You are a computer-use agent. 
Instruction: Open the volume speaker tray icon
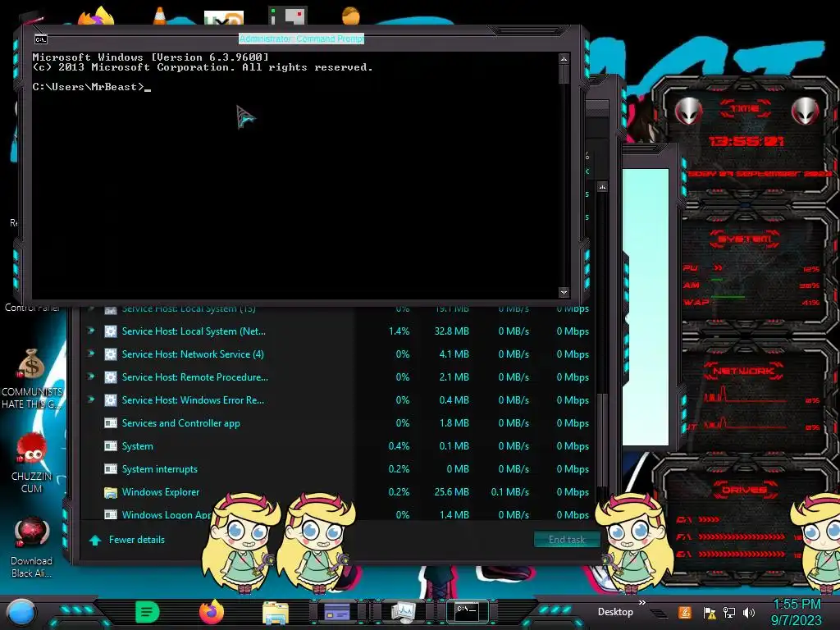click(749, 612)
